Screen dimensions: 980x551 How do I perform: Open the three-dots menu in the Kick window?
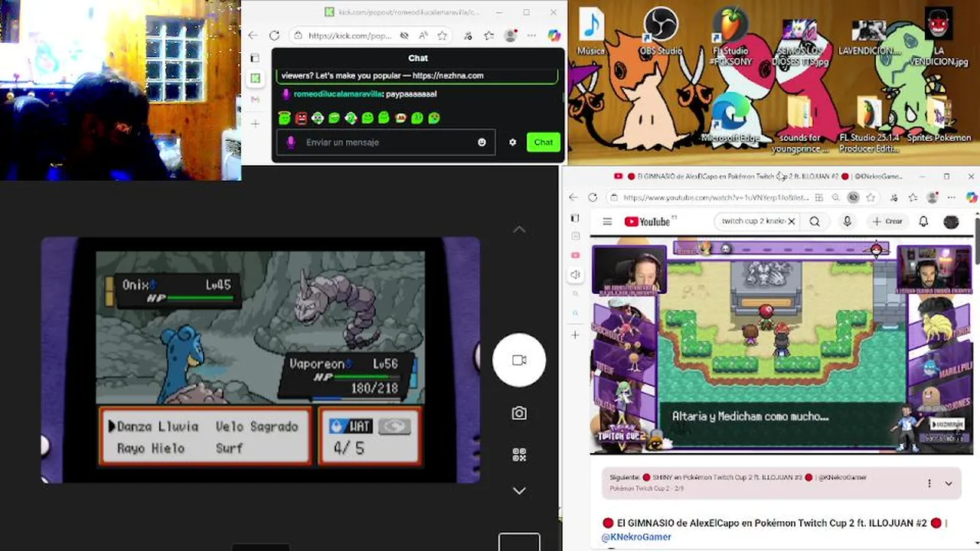[530, 35]
